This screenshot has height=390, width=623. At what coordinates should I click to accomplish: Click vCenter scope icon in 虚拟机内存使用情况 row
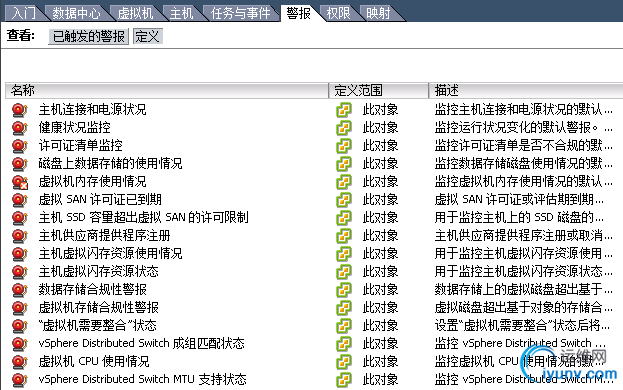(344, 182)
